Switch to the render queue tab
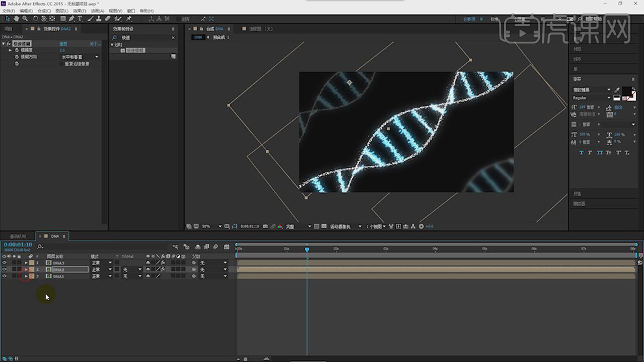Screen dimensions: 644x362 click(x=17, y=236)
